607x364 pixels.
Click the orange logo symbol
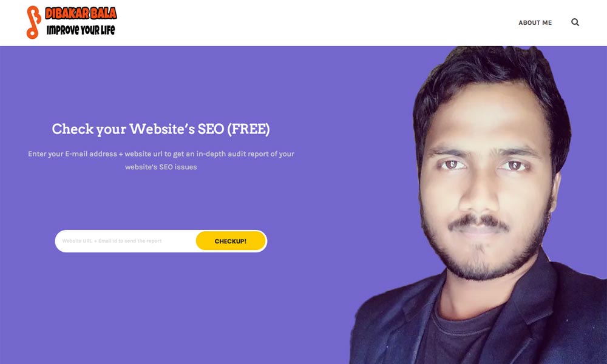(x=33, y=22)
